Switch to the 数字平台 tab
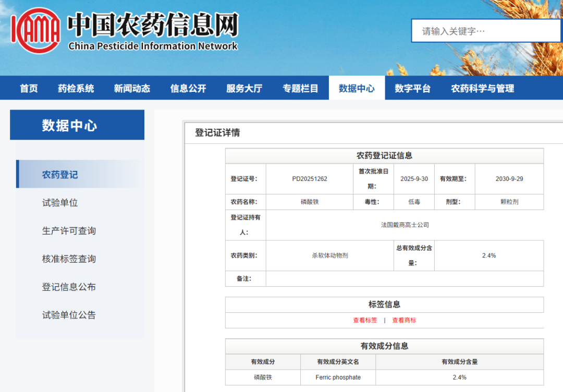 [413, 88]
